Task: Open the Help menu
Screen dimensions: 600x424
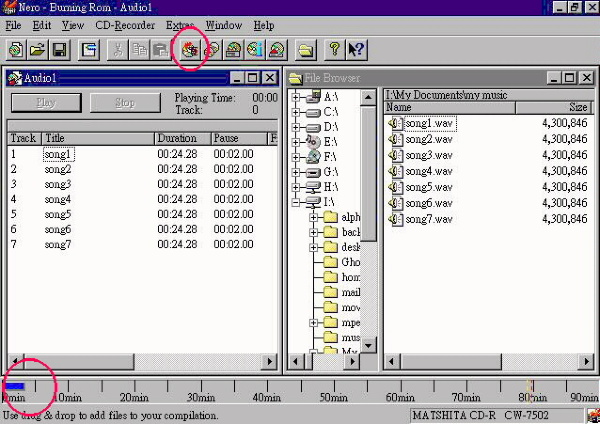Action: tap(264, 26)
